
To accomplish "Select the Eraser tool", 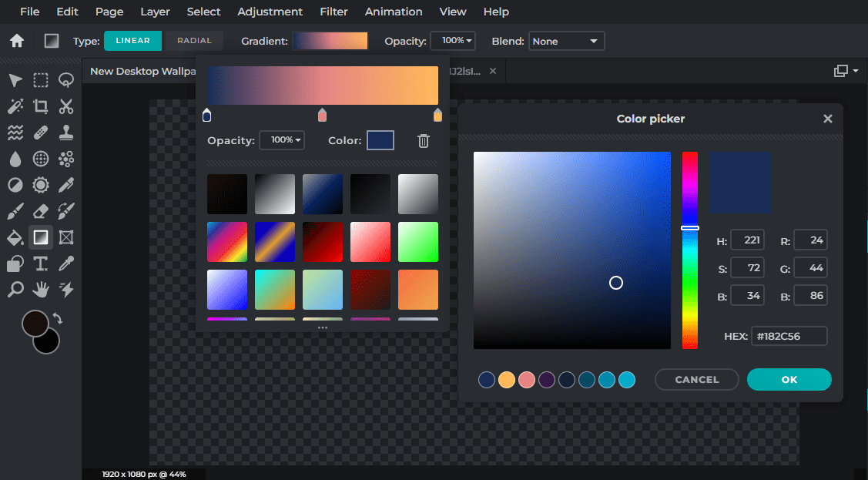I will [x=41, y=211].
